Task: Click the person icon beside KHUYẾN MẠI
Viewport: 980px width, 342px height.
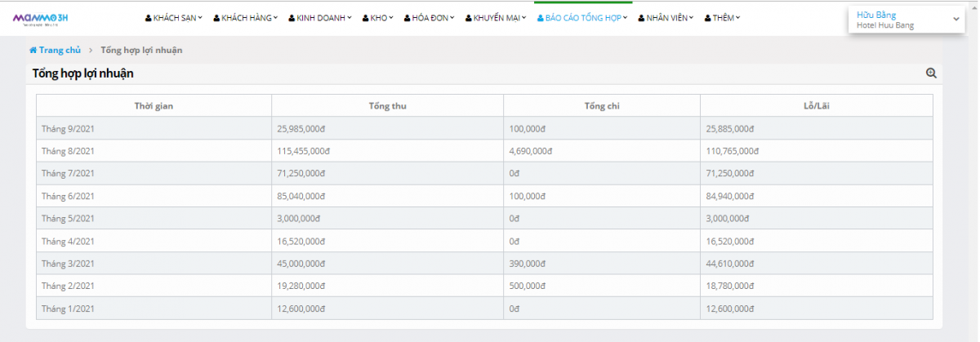Action: [468, 18]
